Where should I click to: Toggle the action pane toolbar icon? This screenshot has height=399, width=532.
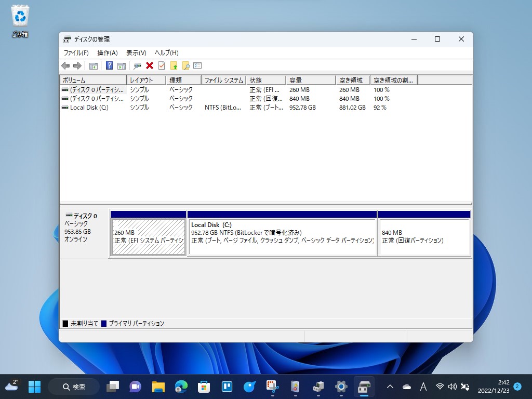pyautogui.click(x=122, y=65)
